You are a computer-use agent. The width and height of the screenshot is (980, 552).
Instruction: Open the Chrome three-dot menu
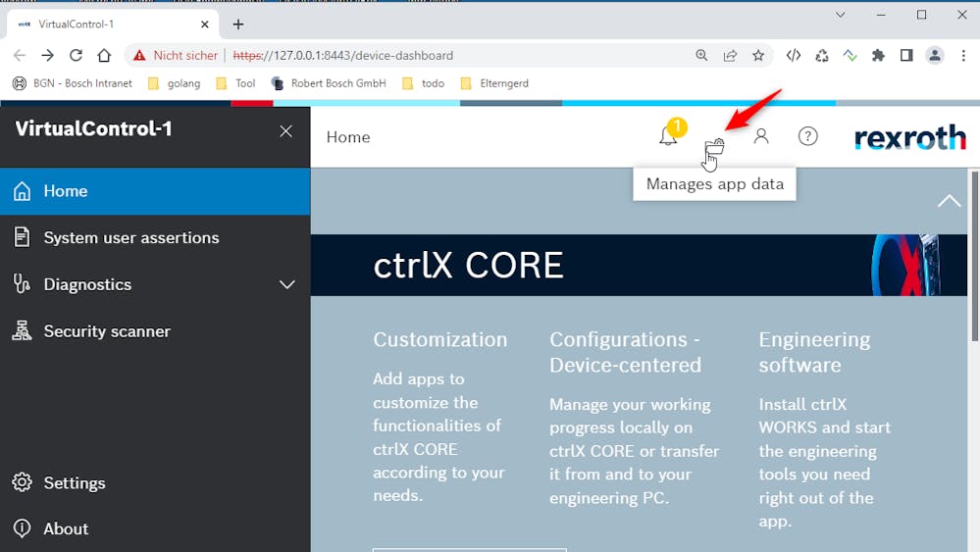pos(963,56)
